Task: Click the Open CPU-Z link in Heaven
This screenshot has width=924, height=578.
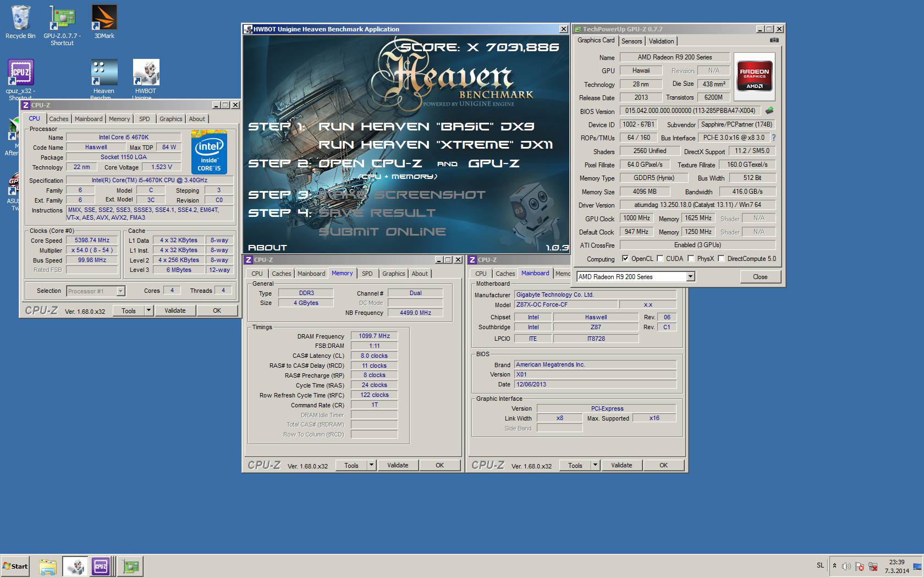Action: pyautogui.click(x=370, y=163)
